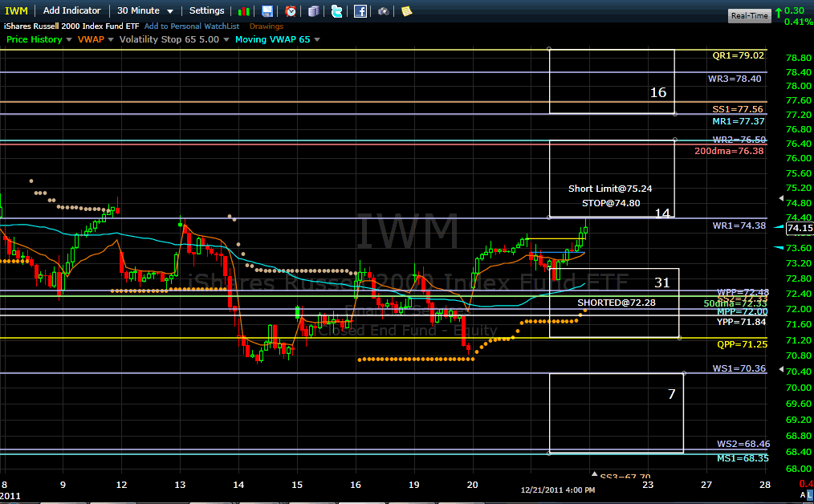Screen dimensions: 814x504
Task: Click the MR1=77.37 level label
Action: pos(739,121)
